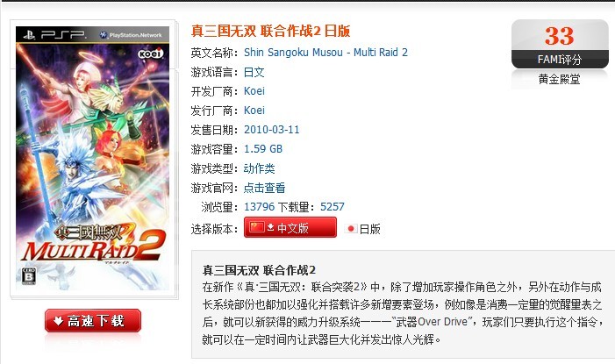Viewport: 615px width, 364px height.
Task: Open the 动作类 game genre link
Action: (x=260, y=168)
